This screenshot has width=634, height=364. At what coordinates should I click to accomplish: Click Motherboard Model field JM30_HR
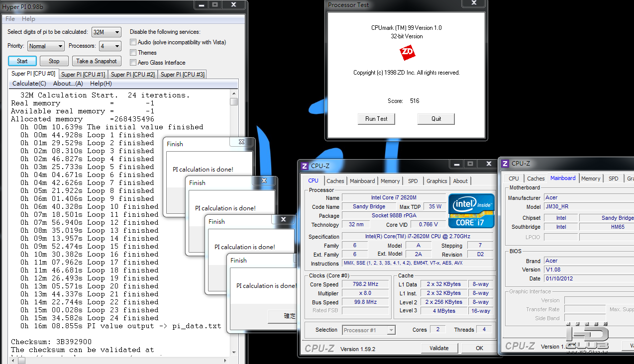coord(588,207)
